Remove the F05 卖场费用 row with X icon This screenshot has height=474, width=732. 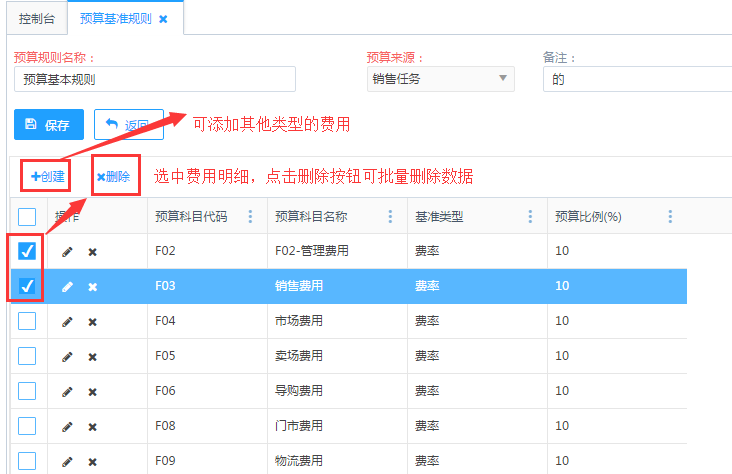[92, 357]
